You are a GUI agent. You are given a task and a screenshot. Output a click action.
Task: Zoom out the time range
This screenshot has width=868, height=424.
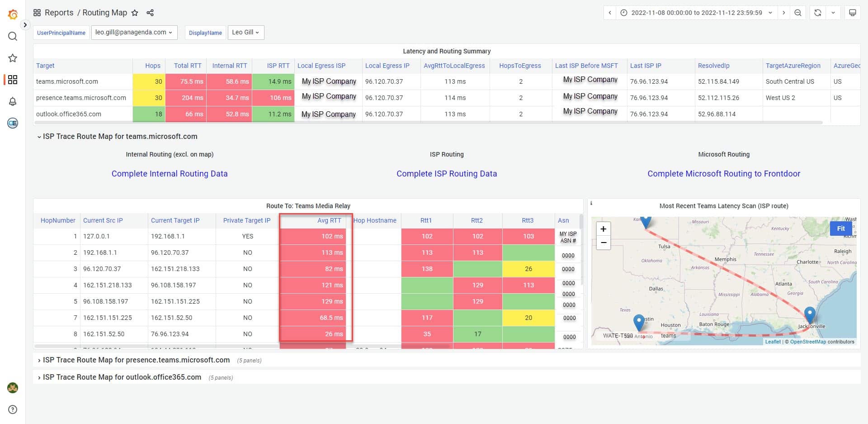click(x=798, y=13)
